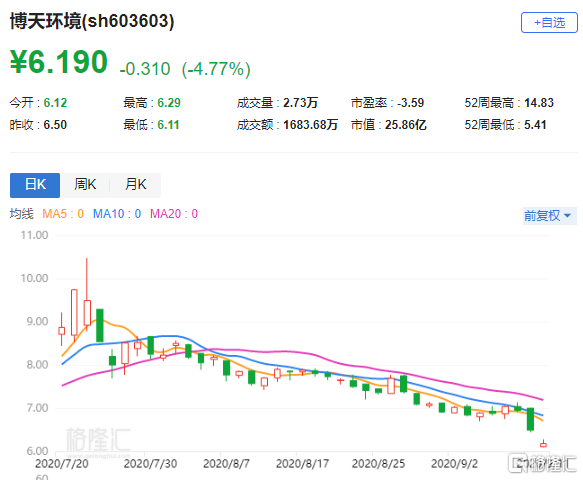Switch to the 月K monthly chart tab

[136, 185]
